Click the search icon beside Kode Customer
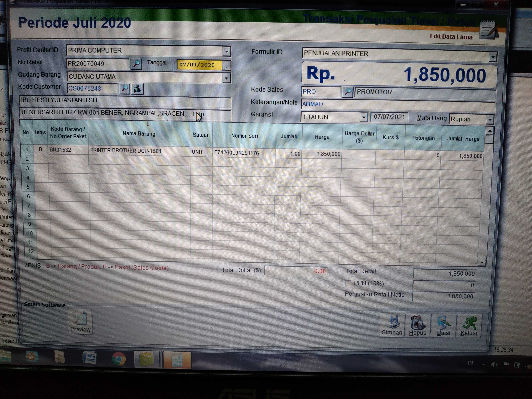Viewport: 532px width, 399px height. pos(125,88)
